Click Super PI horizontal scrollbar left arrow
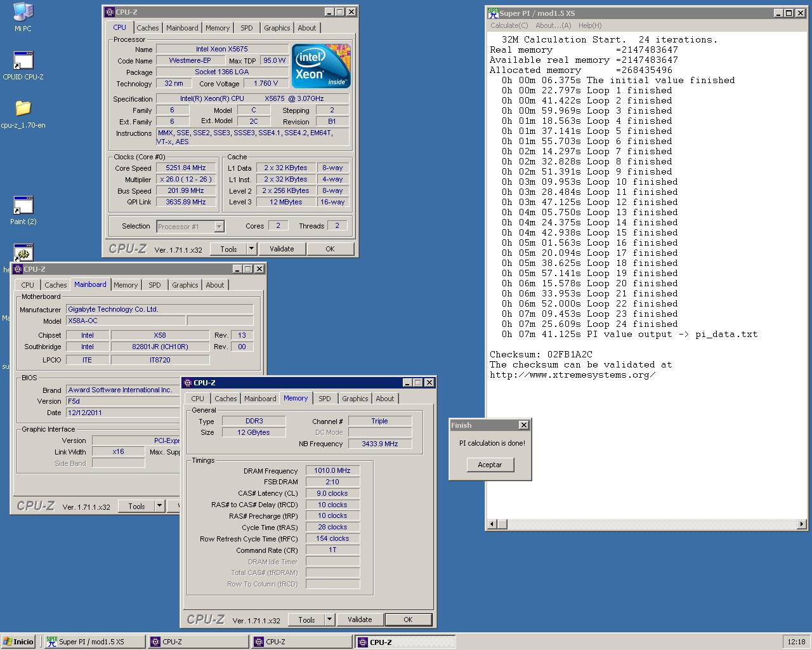Viewport: 812px width, 650px height. [x=492, y=524]
